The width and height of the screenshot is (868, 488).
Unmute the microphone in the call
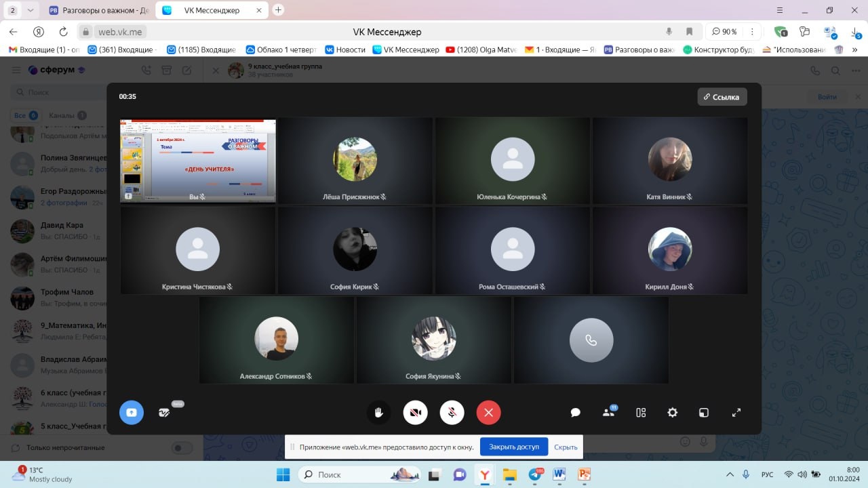tap(452, 412)
